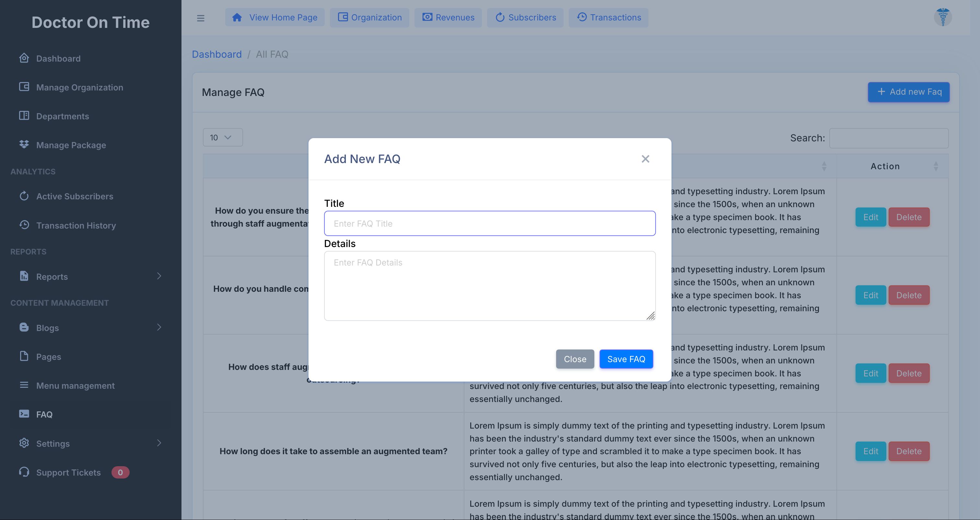Click the Manage Package dropbox icon
Screen dimensions: 980x520
coord(24,144)
